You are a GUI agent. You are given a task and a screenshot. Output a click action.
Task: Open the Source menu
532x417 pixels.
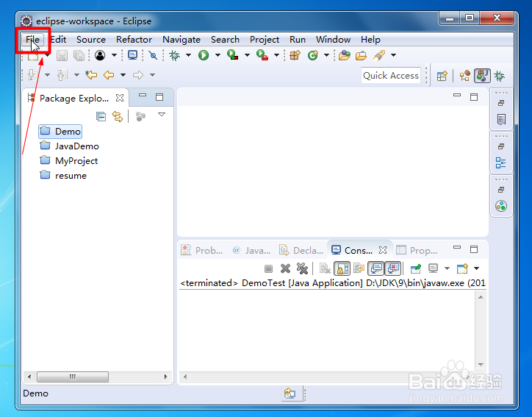coord(91,40)
